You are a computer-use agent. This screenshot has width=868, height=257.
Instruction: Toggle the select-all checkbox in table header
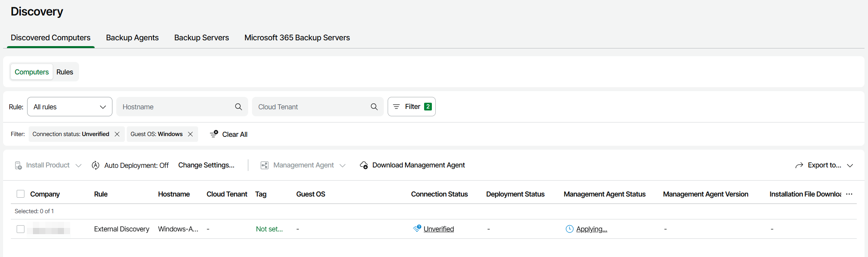click(x=21, y=194)
